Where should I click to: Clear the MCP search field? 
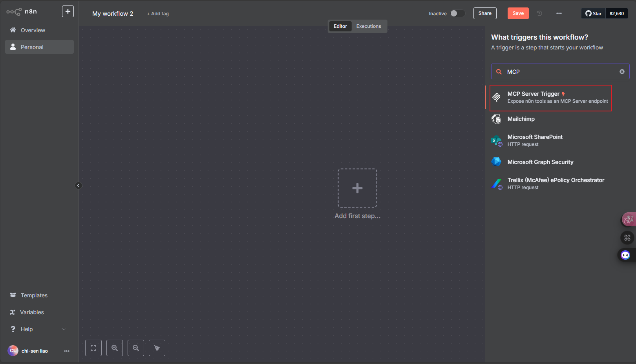(622, 71)
